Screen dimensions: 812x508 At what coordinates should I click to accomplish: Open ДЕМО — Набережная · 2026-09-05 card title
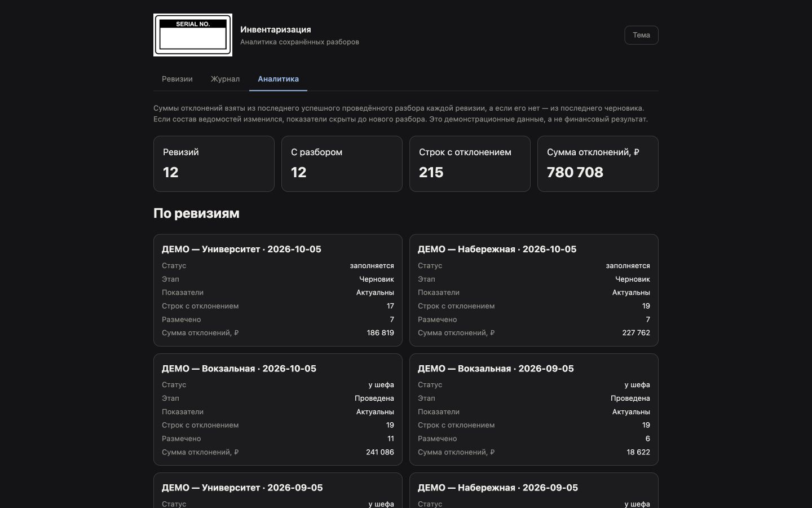coord(498,488)
